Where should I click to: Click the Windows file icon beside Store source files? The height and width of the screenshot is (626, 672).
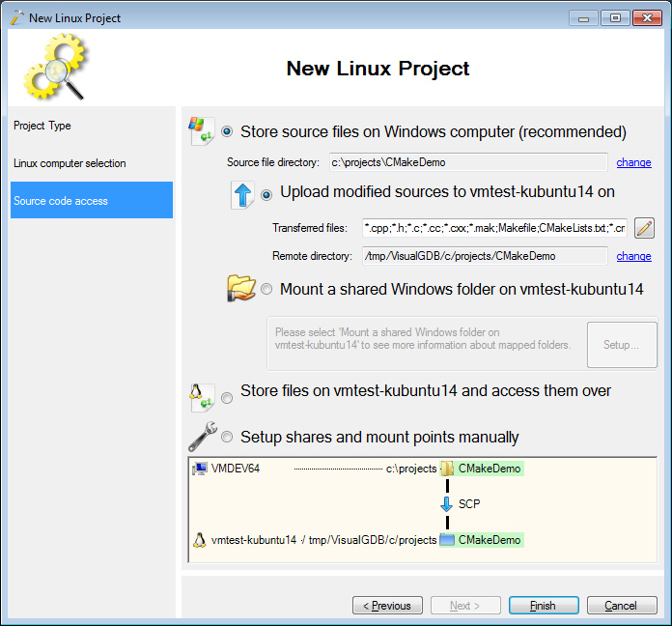tap(202, 131)
